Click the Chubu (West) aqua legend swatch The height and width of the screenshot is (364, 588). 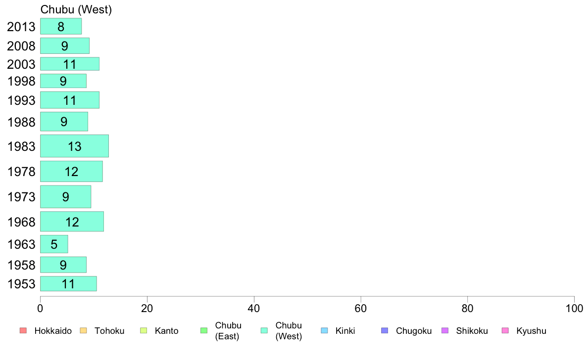264,331
